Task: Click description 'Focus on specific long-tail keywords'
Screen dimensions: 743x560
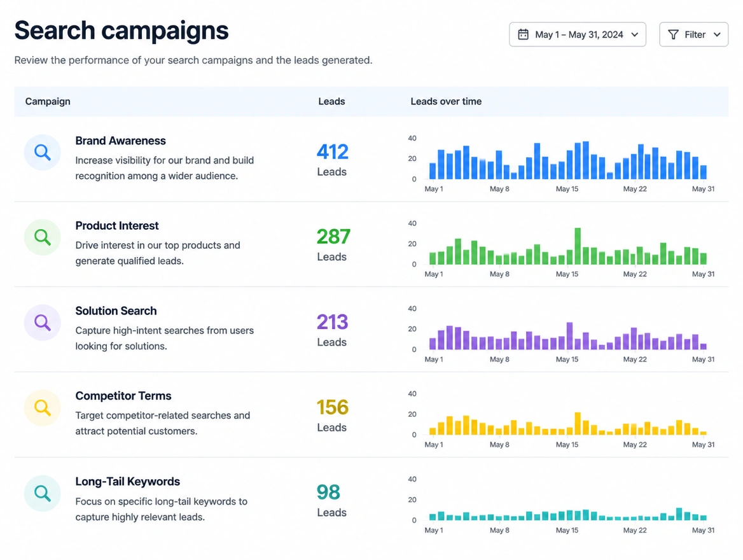Action: (161, 509)
